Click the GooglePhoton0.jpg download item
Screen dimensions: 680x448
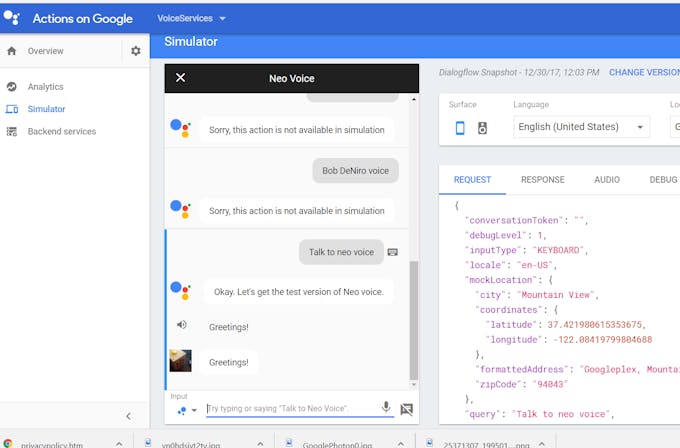pos(337,445)
